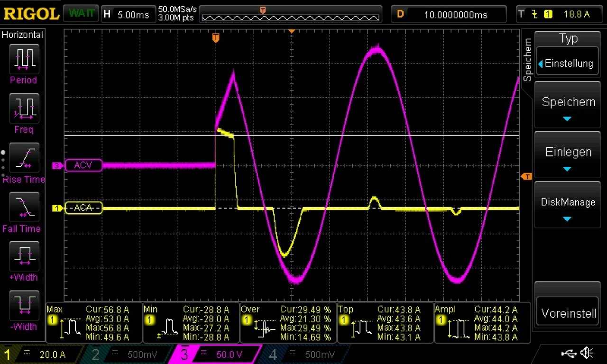Click the orange T trigger position marker above grid
Screen dimensions: 607x364
coord(216,37)
